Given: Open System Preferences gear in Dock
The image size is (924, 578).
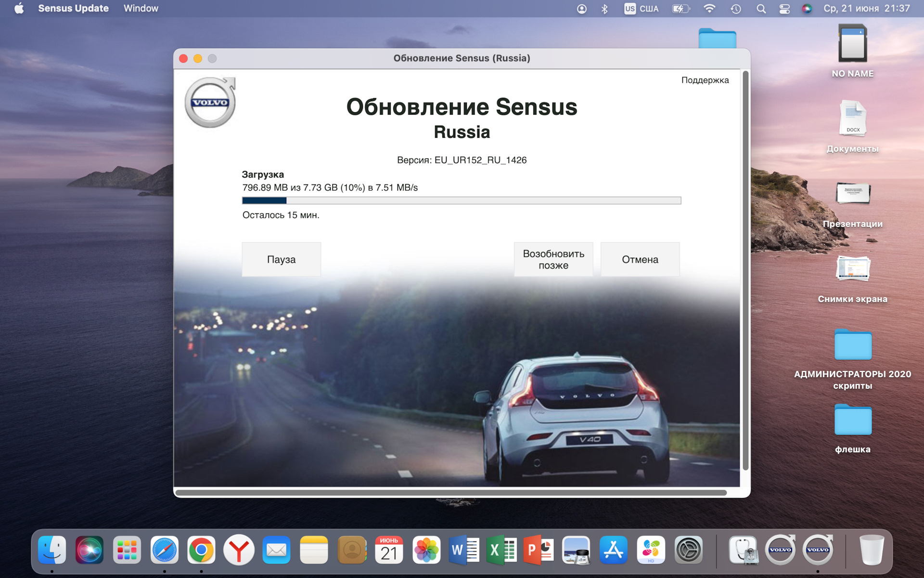Looking at the screenshot, I should click(x=689, y=550).
